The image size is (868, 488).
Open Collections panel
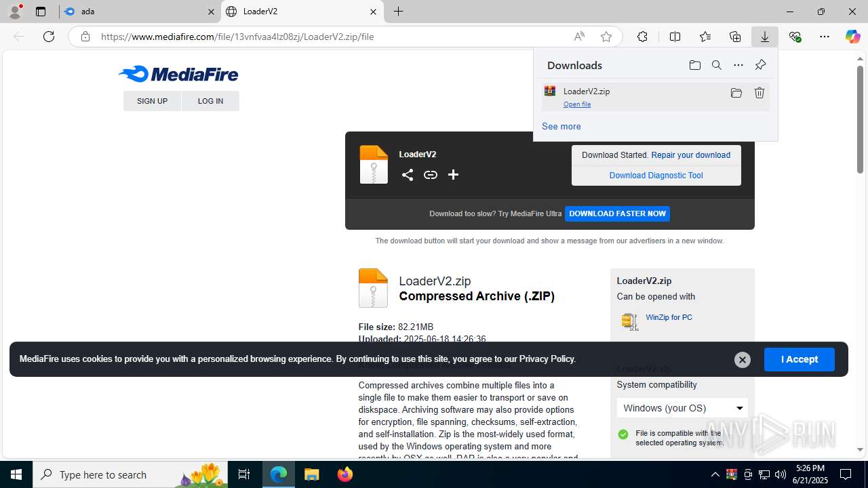(x=735, y=37)
